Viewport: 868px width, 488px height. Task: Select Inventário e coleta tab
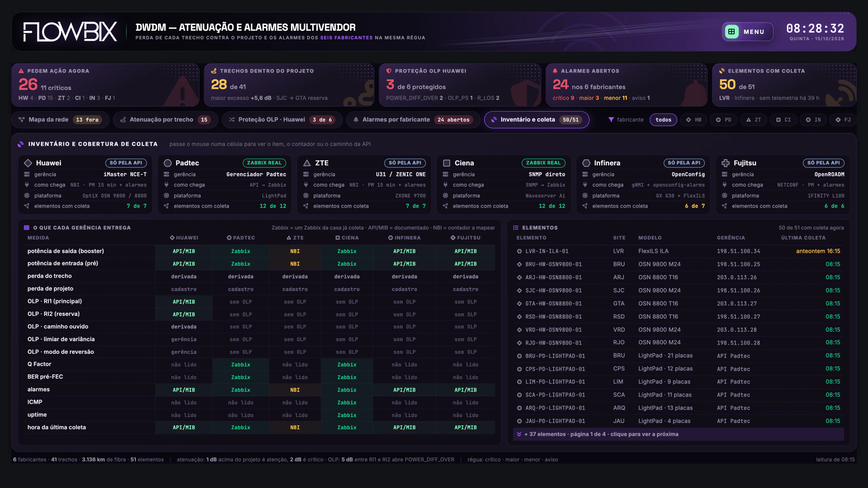(537, 120)
